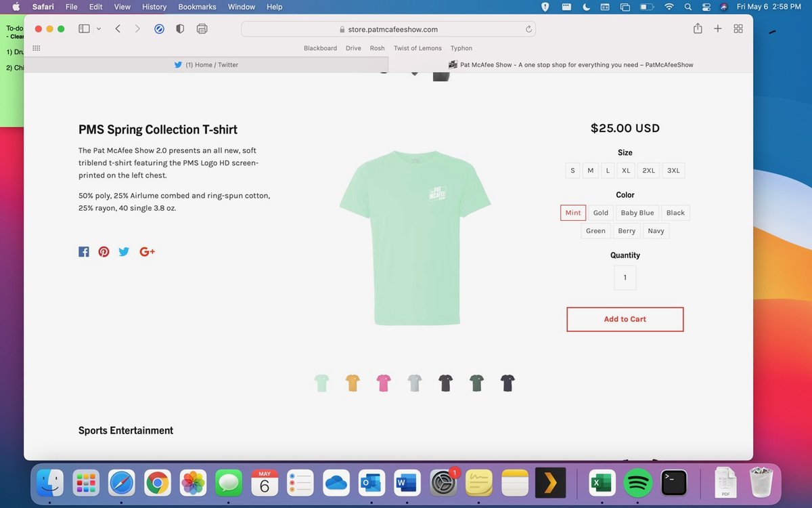Click the blue compass extension icon
Image resolution: width=812 pixels, height=508 pixels.
(x=159, y=29)
